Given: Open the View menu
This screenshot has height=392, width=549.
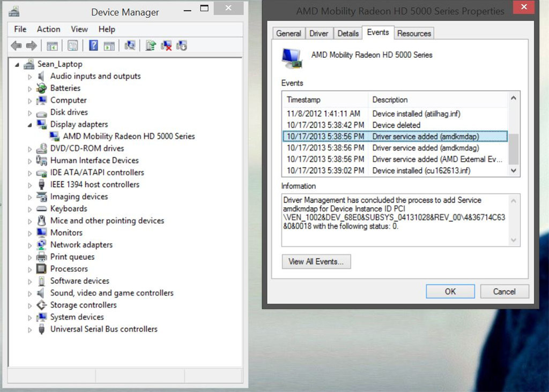Looking at the screenshot, I should pos(79,29).
